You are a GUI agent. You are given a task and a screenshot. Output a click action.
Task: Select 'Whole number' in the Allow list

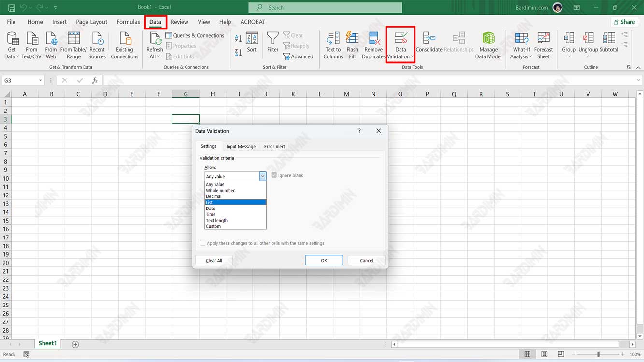220,190
